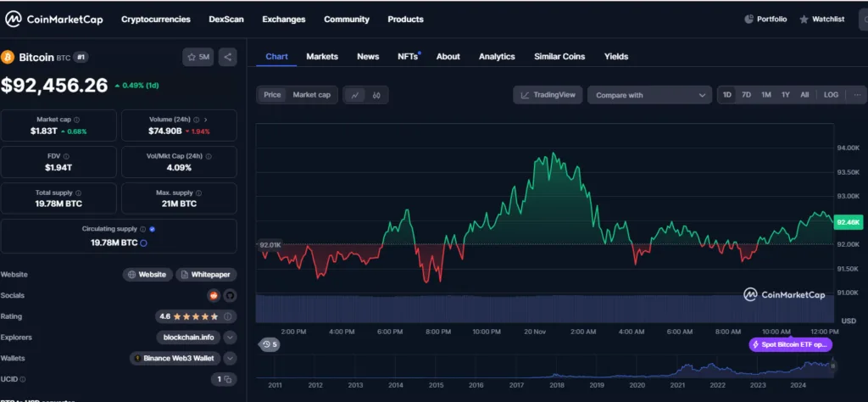The width and height of the screenshot is (868, 402).
Task: Click the FDV info icon
Action: 66,157
